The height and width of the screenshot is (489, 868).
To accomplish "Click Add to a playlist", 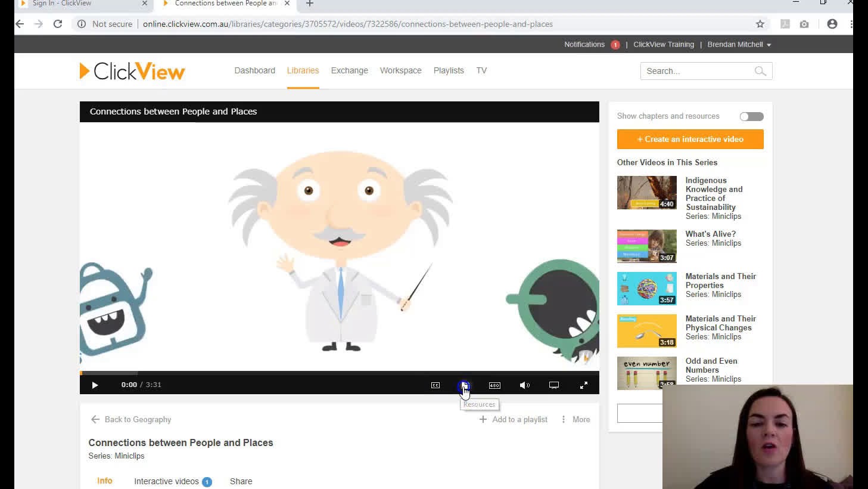I will click(x=514, y=420).
